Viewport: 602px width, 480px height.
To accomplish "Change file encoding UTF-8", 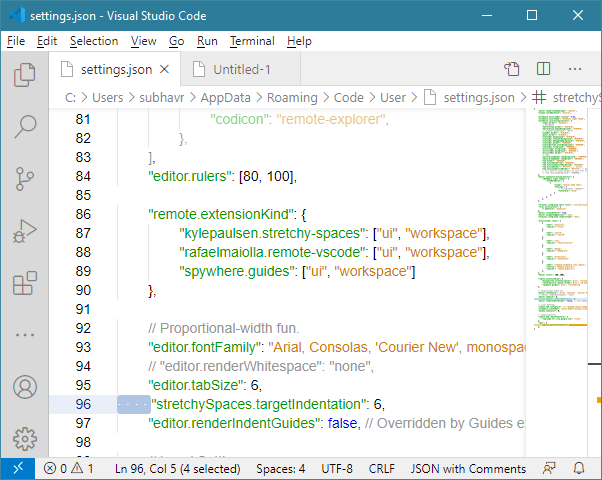I will pos(337,468).
